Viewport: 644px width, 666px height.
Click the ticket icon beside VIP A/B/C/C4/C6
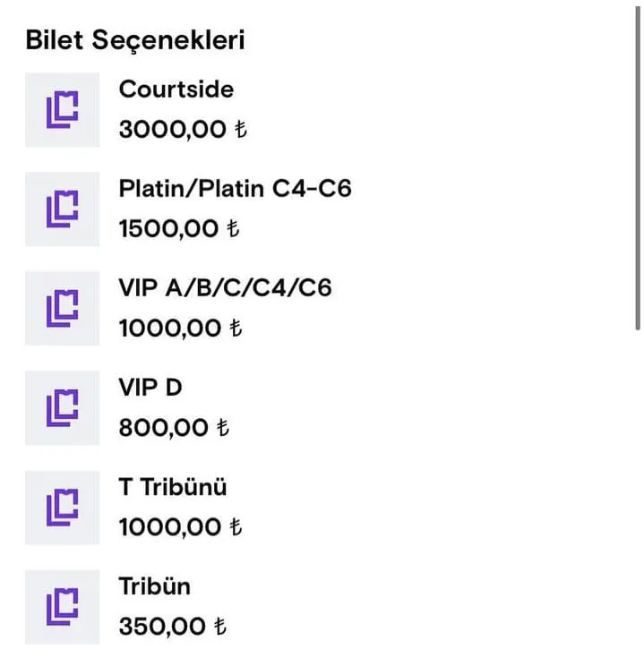coord(62,308)
